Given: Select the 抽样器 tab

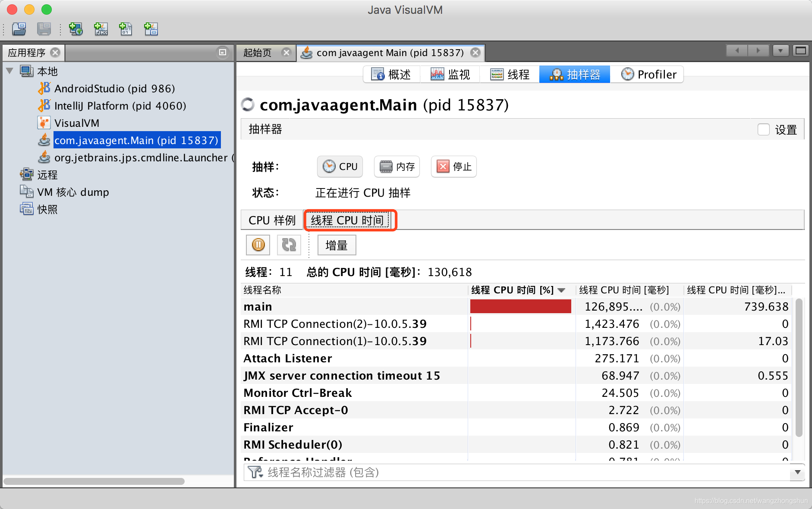Looking at the screenshot, I should tap(575, 74).
